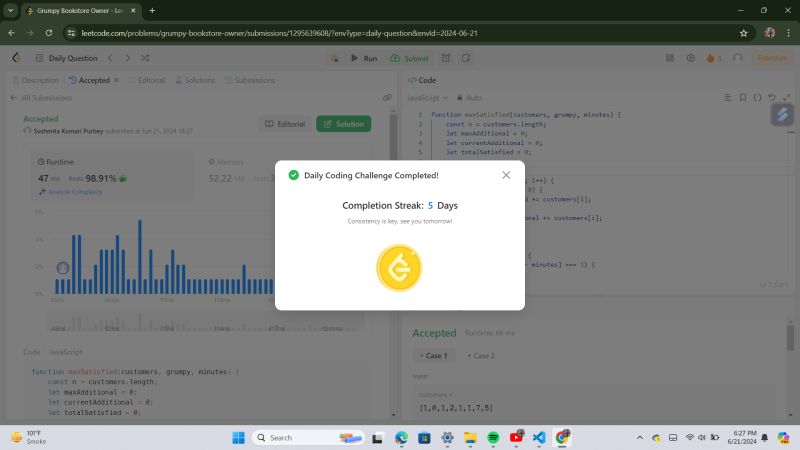Open the user profile avatar in LeetCode header

coord(738,58)
